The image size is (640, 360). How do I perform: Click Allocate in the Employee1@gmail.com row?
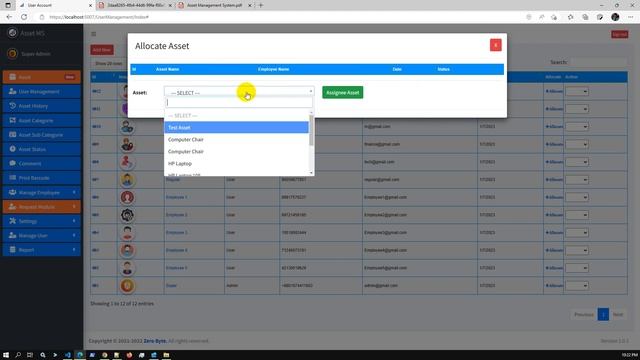pos(554,197)
